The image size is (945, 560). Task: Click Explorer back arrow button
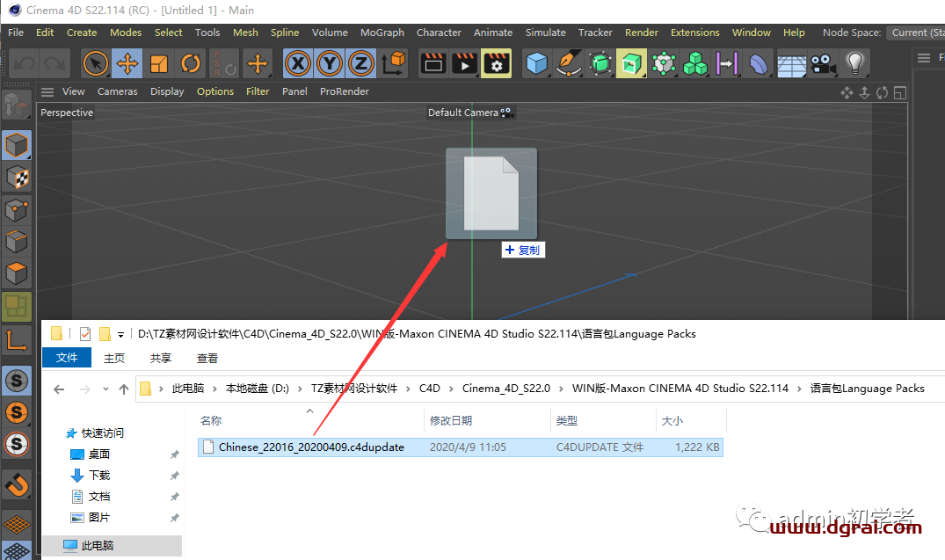click(x=59, y=389)
